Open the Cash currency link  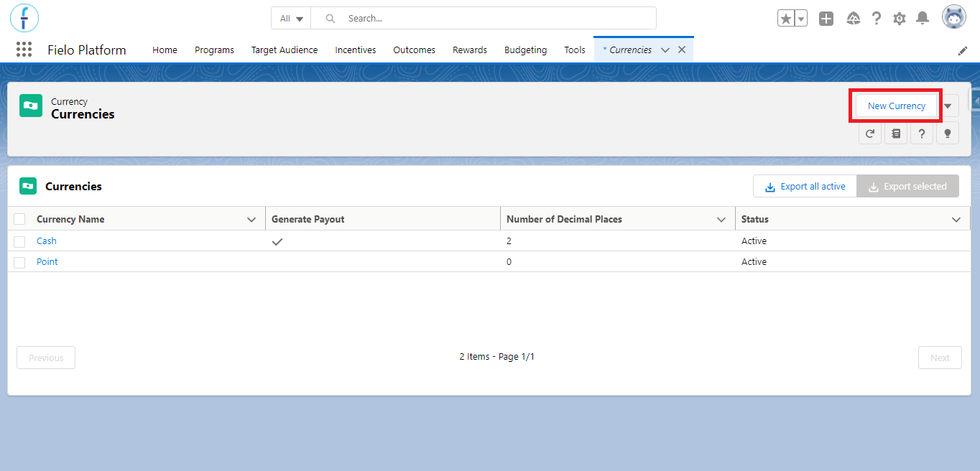[47, 241]
